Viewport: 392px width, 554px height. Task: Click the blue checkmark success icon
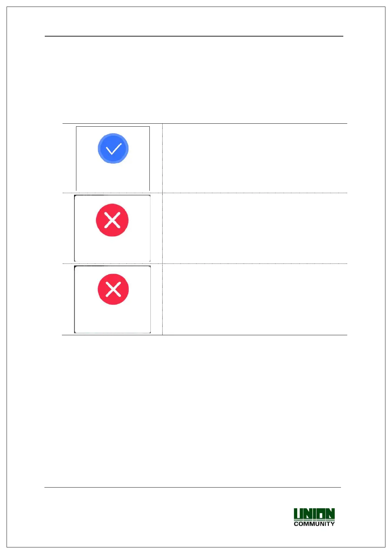click(113, 148)
